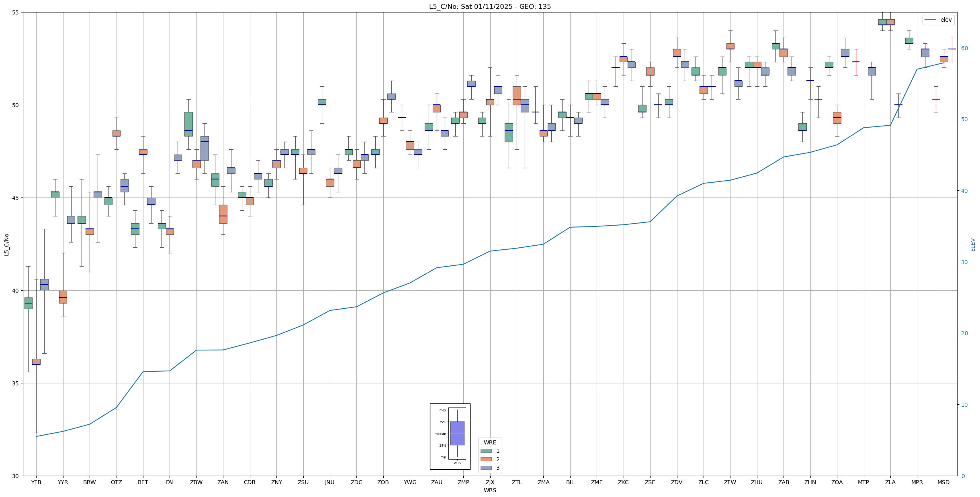This screenshot has height=497, width=980.
Task: Click the 'median' label in boxplot key
Action: 440,434
